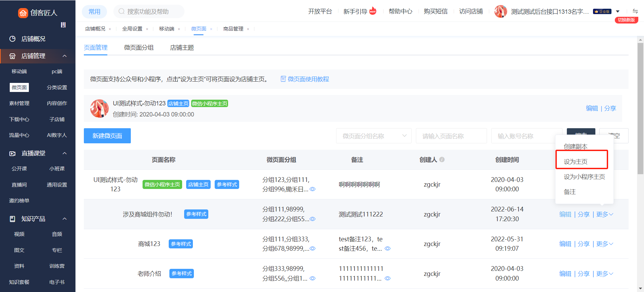Toggle eye icon for 涉及商城组件勿动 groups
The width and height of the screenshot is (644, 292).
pos(313,219)
